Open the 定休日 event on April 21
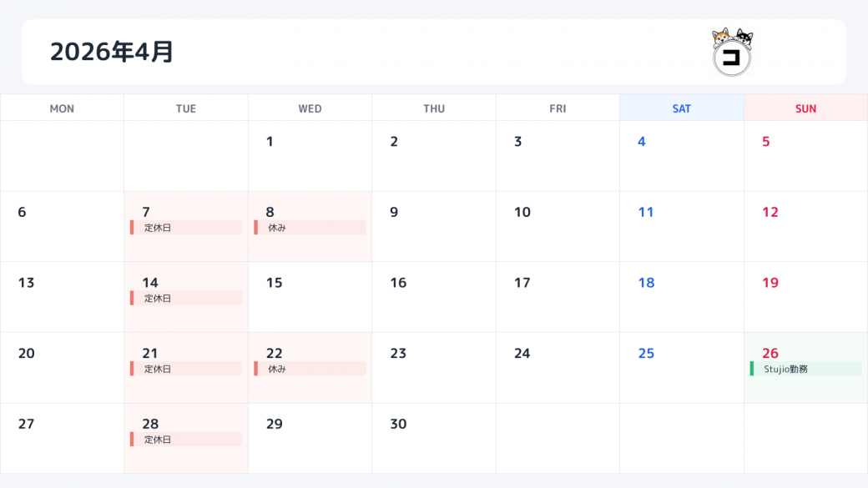The width and height of the screenshot is (868, 488). (185, 369)
